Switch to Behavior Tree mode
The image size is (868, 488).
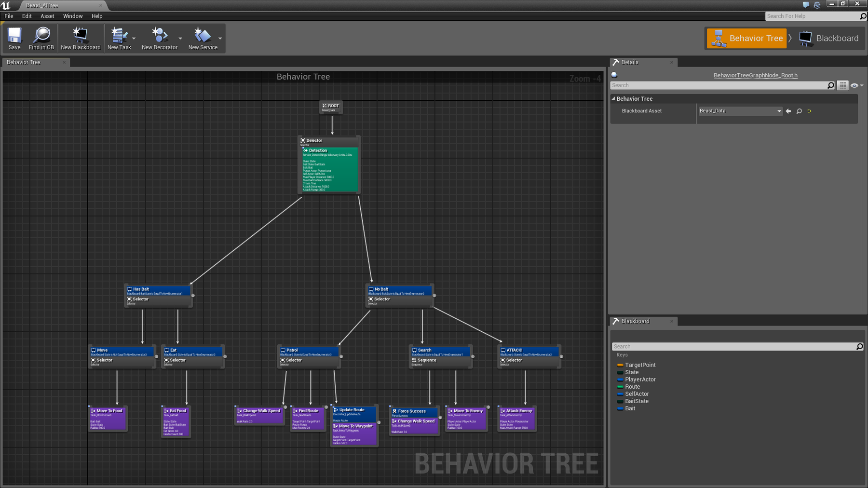click(746, 38)
